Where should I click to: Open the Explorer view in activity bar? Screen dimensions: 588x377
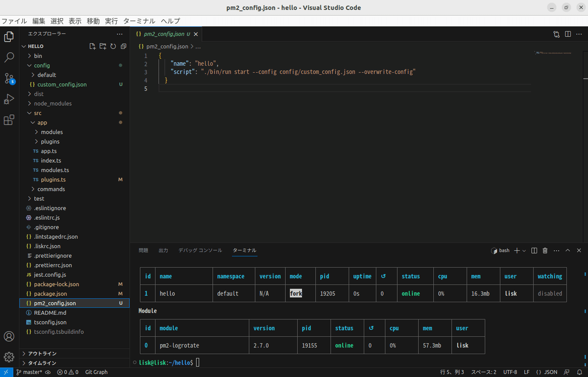(x=9, y=36)
